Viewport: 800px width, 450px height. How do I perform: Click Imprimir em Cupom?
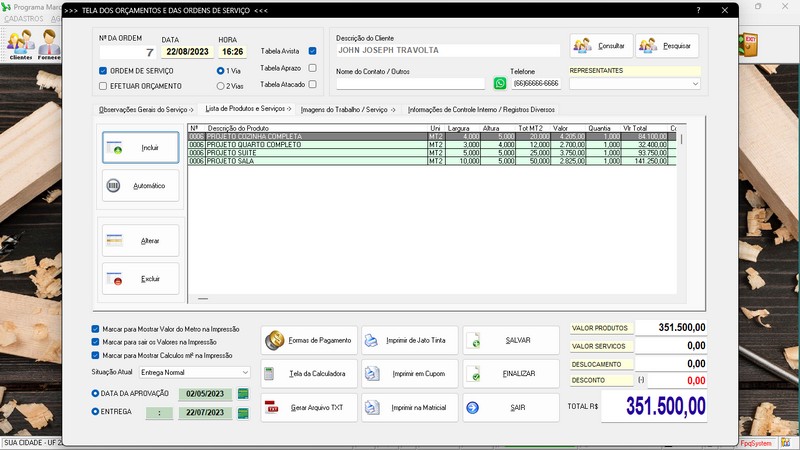click(x=410, y=374)
